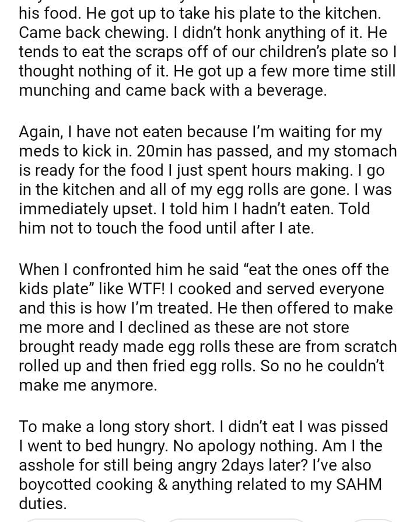This screenshot has width=420, height=522.
Task: Click the words "make me anymore."
Action: 86,385
